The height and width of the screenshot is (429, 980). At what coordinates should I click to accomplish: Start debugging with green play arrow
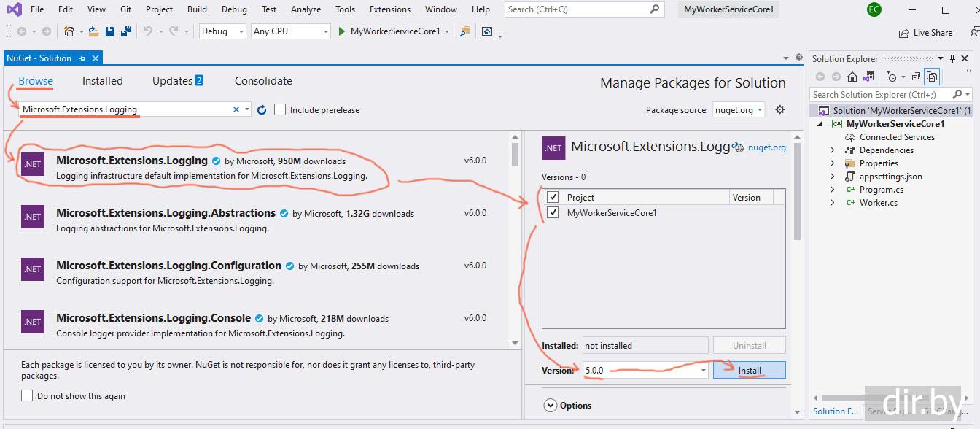341,31
